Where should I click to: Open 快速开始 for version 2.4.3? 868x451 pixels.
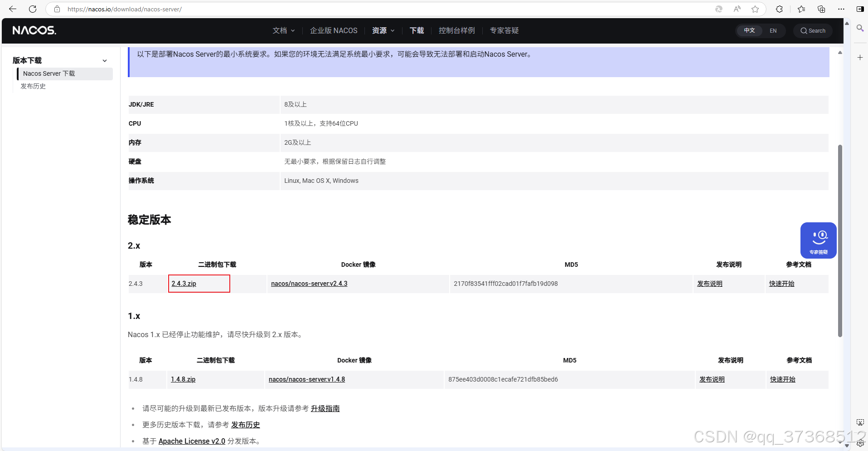782,284
